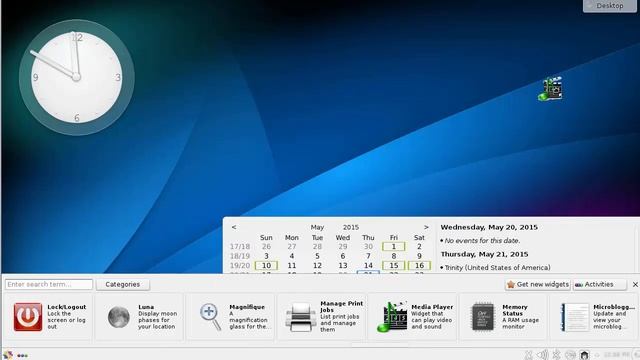Click week number 18/19 in calendar
The image size is (640, 360).
click(240, 256)
